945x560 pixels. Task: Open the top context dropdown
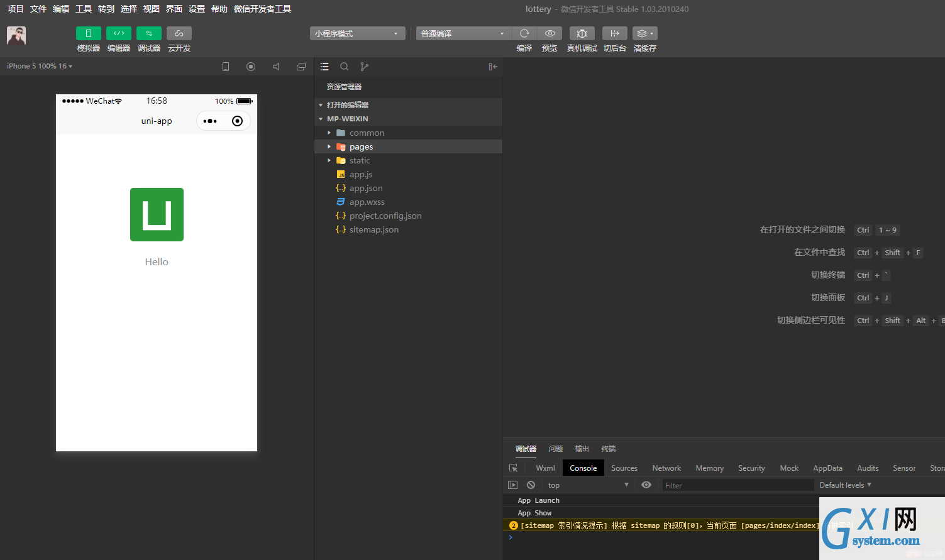(x=588, y=485)
